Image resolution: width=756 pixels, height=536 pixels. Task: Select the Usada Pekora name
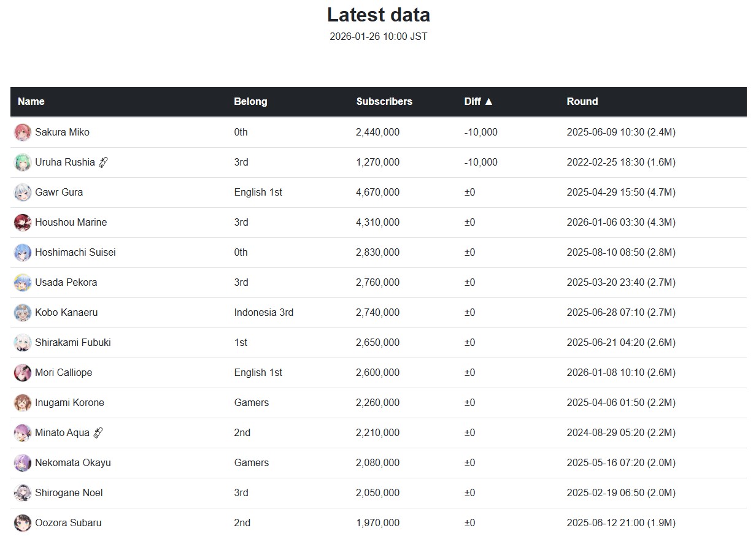click(x=66, y=283)
